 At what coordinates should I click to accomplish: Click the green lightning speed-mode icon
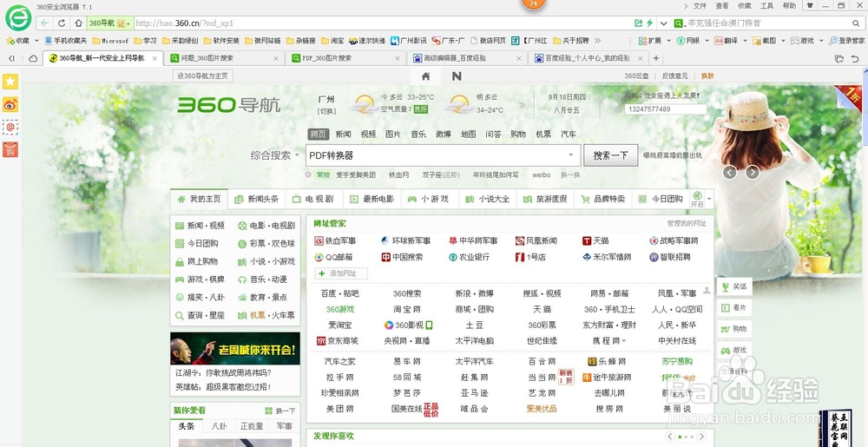[650, 23]
